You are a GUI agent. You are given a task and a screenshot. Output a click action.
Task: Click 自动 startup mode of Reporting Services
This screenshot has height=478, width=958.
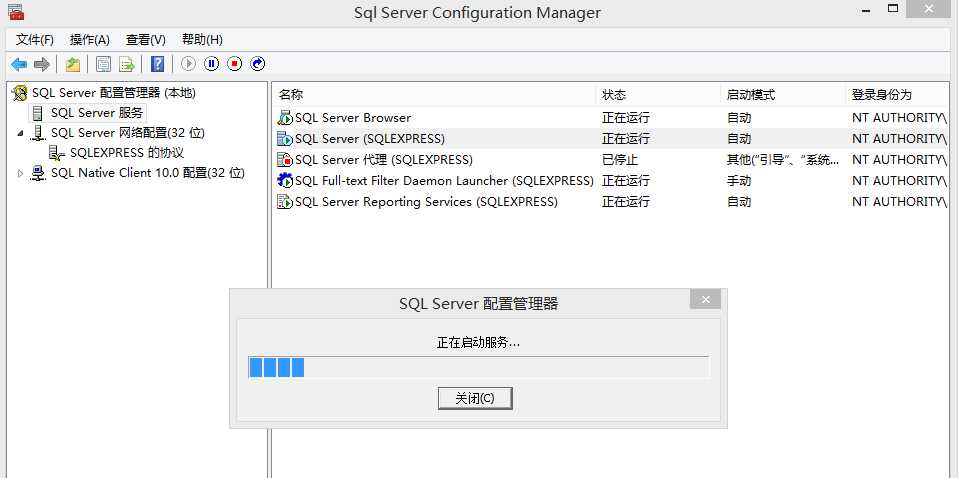(739, 202)
